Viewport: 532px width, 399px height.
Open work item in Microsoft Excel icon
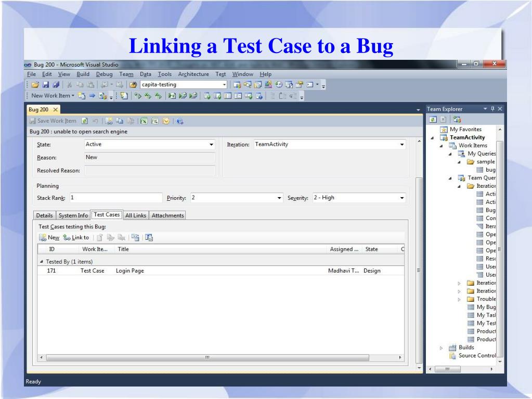click(144, 121)
